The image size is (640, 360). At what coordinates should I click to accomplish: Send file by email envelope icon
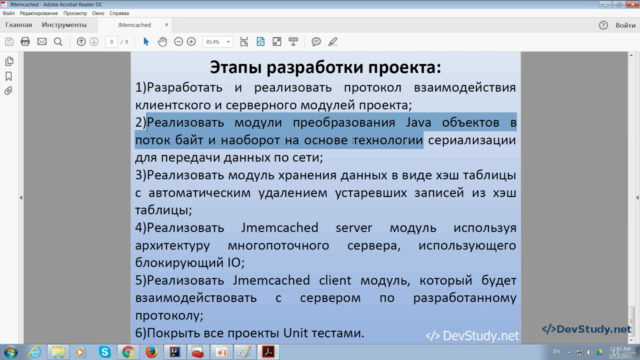click(42, 42)
